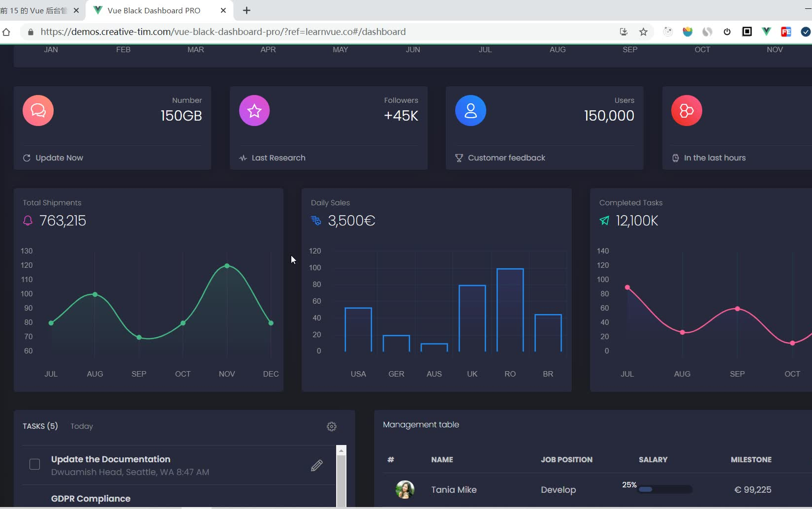Click the NOV point on Total Shipments chart

(x=227, y=266)
